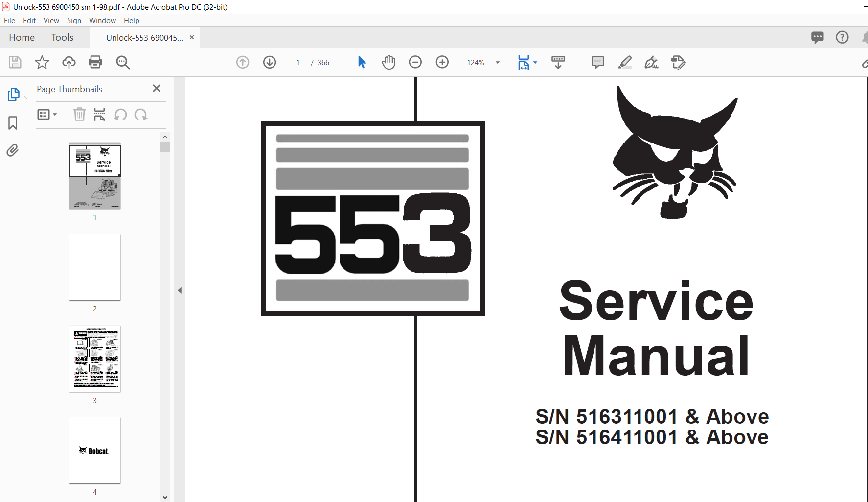Select the page 1 thumbnail
Image resolution: width=868 pixels, height=502 pixels.
click(x=95, y=176)
